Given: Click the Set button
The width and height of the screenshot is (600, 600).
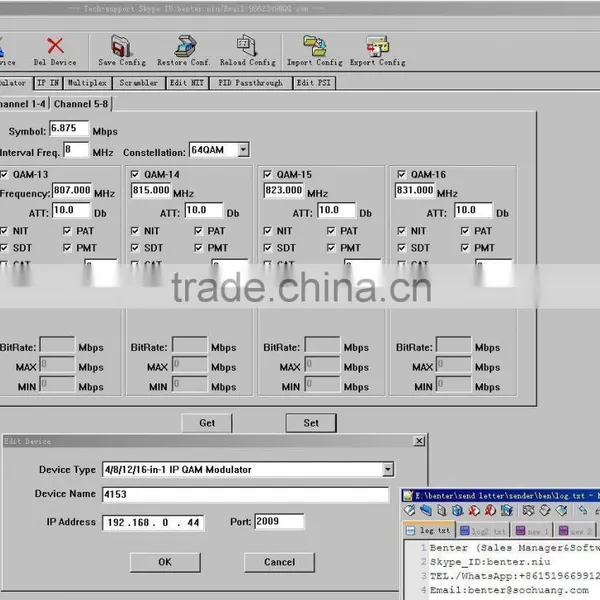Looking at the screenshot, I should tap(311, 423).
